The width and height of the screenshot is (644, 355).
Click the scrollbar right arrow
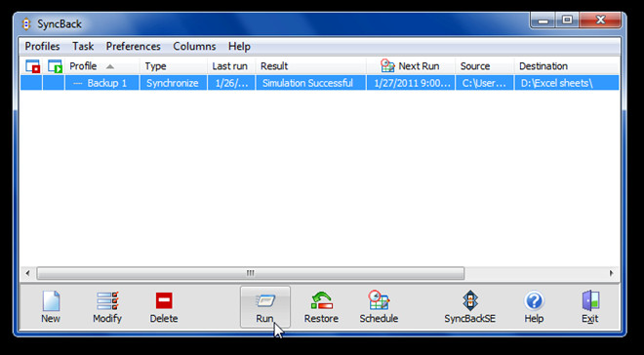(611, 273)
